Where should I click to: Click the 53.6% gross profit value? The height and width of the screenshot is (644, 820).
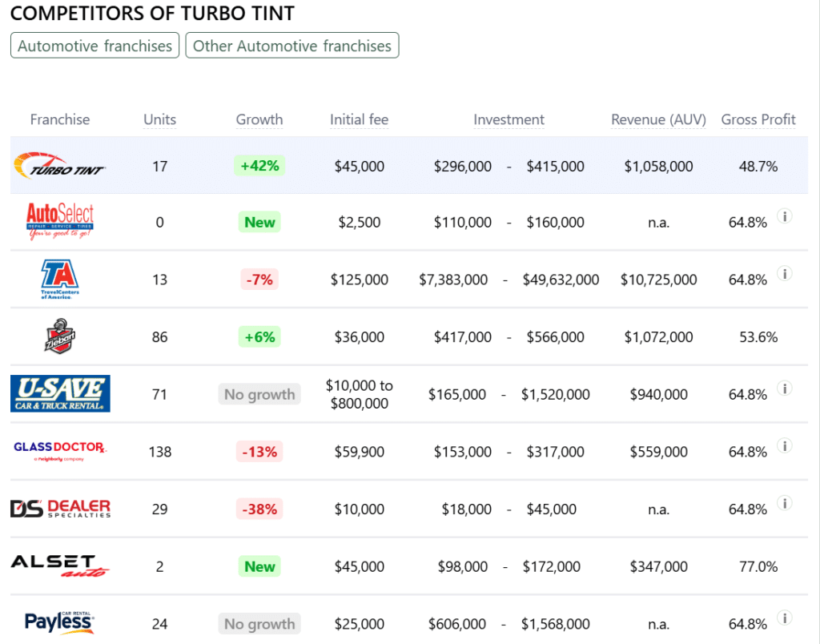758,337
